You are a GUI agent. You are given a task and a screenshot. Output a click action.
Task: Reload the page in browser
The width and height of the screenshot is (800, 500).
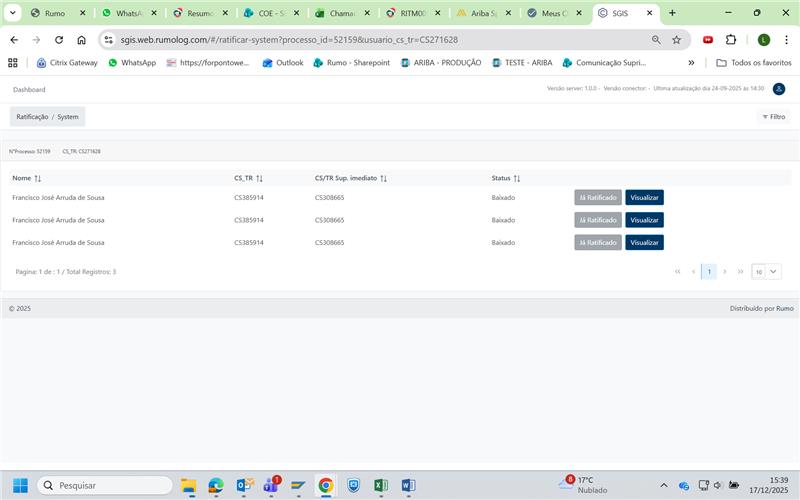[59, 40]
